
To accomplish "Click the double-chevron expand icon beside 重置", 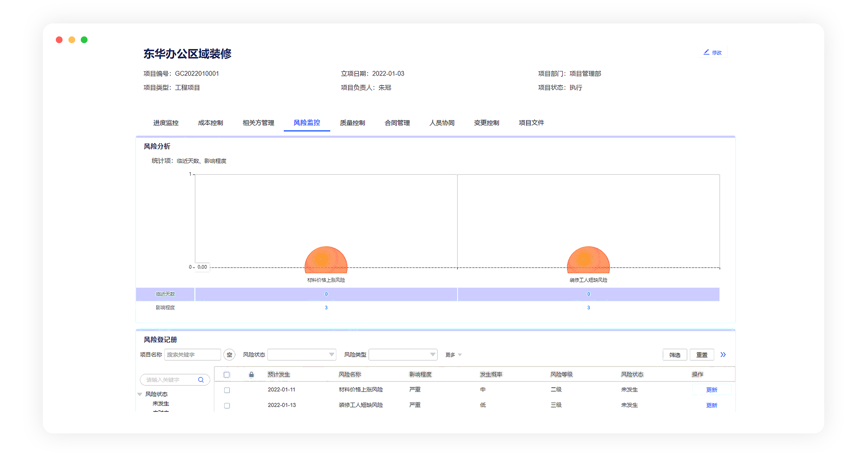I will click(x=723, y=354).
